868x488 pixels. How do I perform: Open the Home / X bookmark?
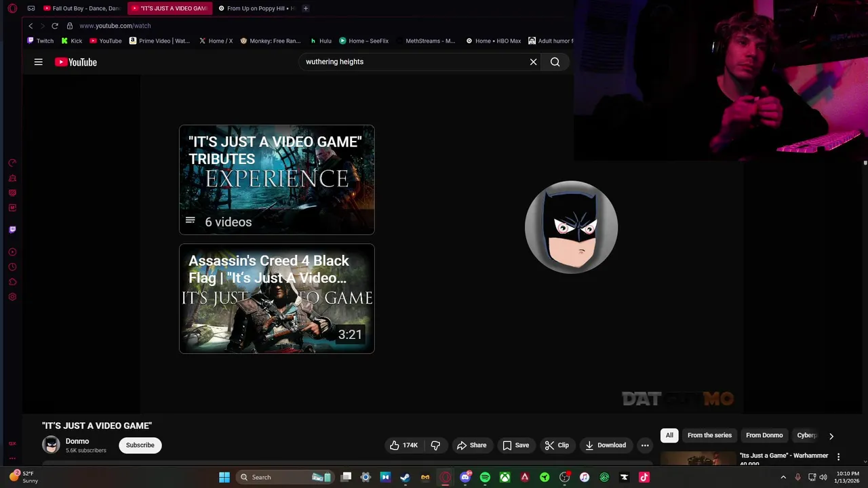(216, 41)
